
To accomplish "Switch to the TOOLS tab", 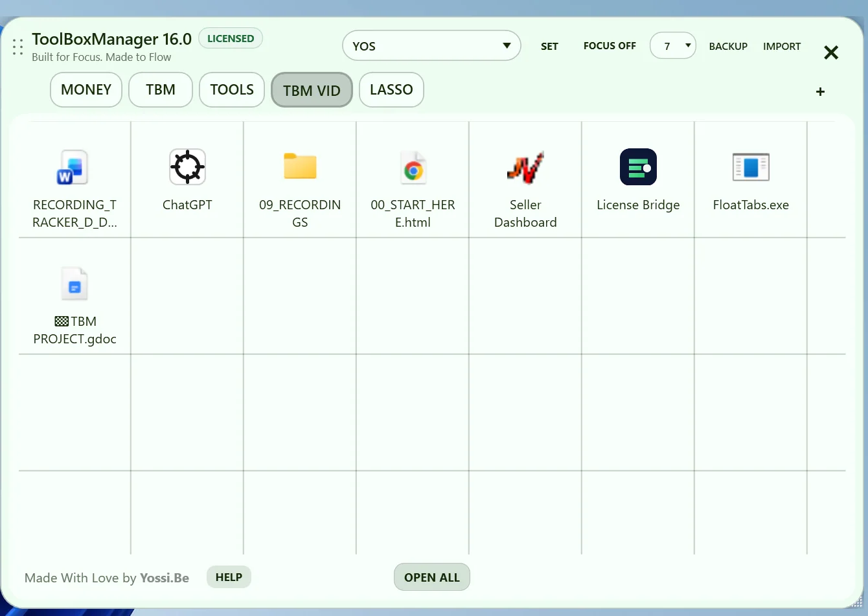I will 232,89.
